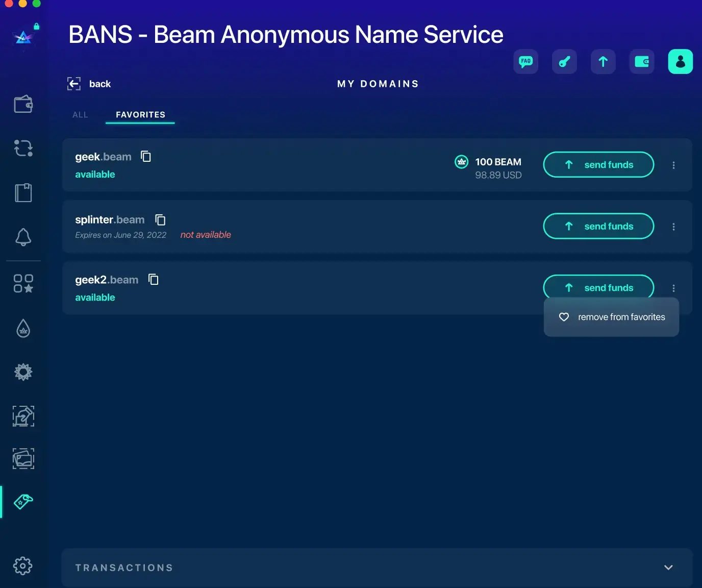Open the user profile icon button
The height and width of the screenshot is (588, 702).
(x=680, y=62)
